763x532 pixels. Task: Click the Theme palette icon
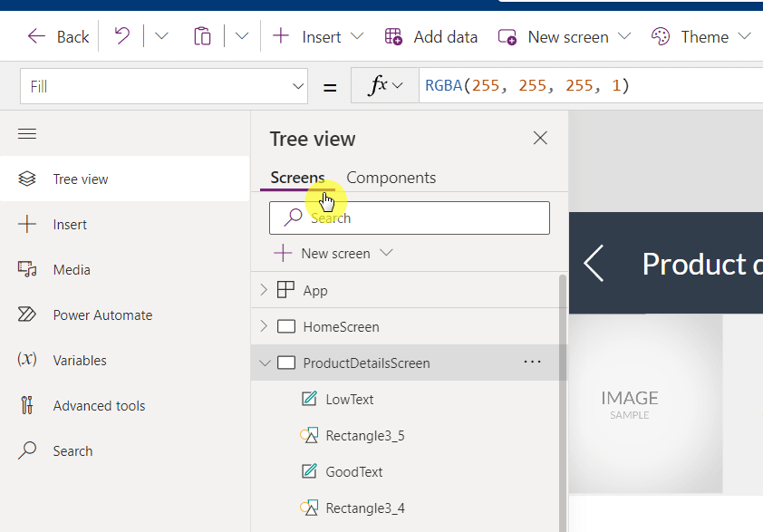[x=661, y=36]
